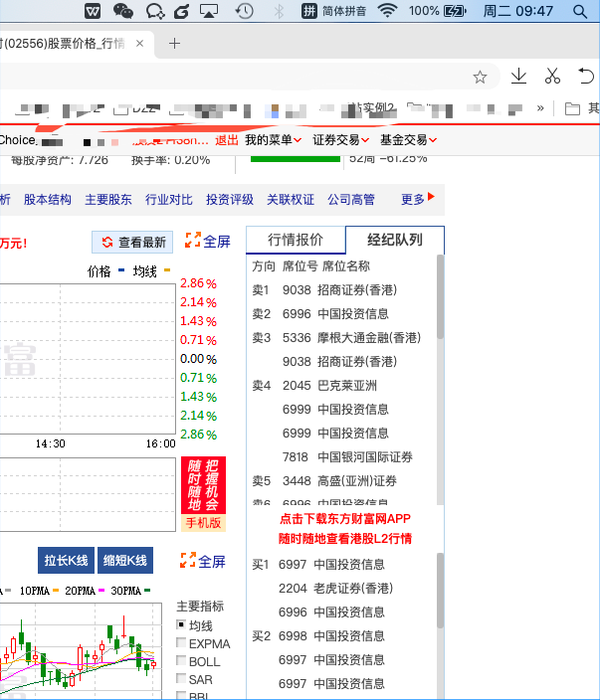Open the browser downloads icon
The height and width of the screenshot is (700, 600).
518,76
